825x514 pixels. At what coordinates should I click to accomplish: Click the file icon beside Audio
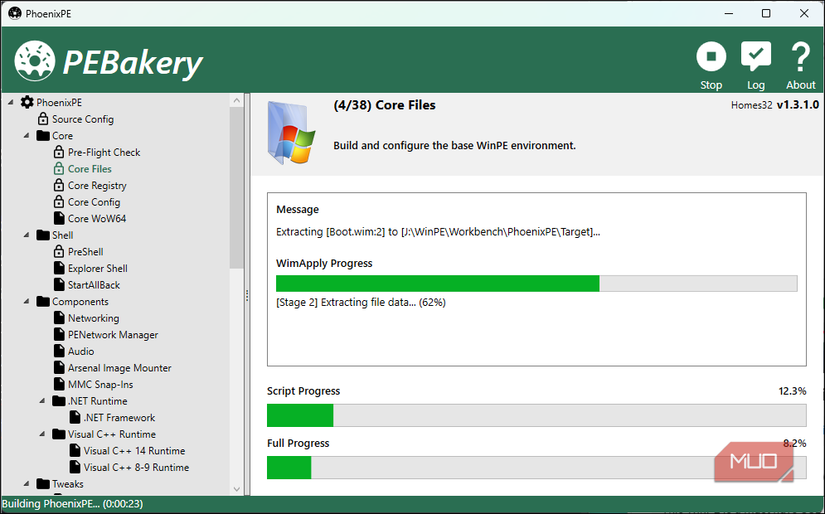[59, 351]
